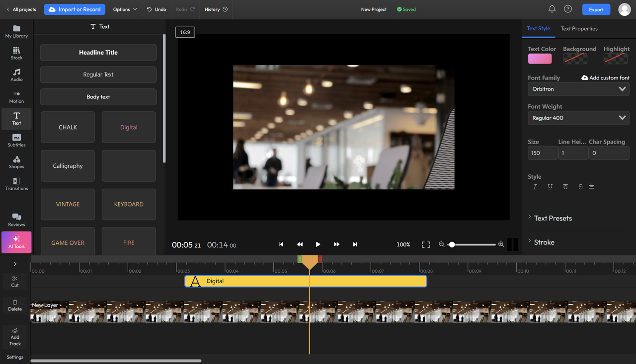Open the History panel
This screenshot has width=636, height=364.
coord(216,9)
